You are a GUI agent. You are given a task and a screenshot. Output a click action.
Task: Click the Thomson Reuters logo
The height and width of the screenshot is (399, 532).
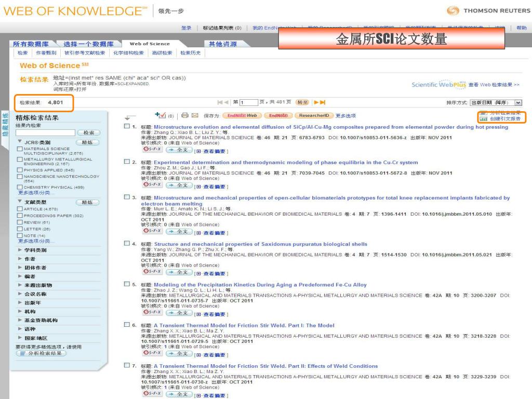pyautogui.click(x=488, y=10)
